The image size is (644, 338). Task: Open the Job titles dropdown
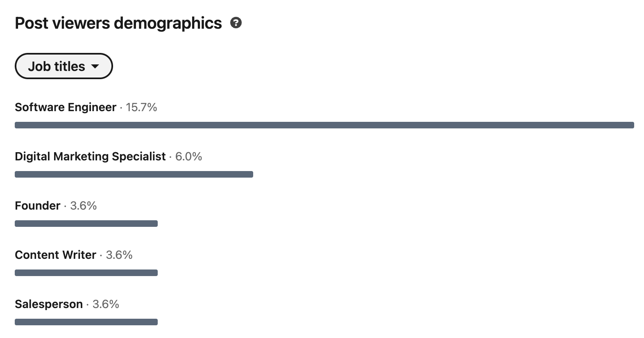tap(64, 66)
